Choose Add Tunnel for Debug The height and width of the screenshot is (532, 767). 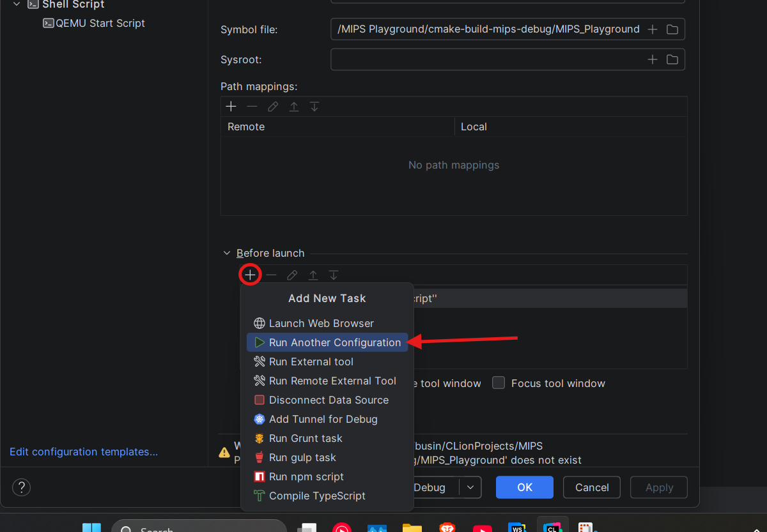point(327,419)
